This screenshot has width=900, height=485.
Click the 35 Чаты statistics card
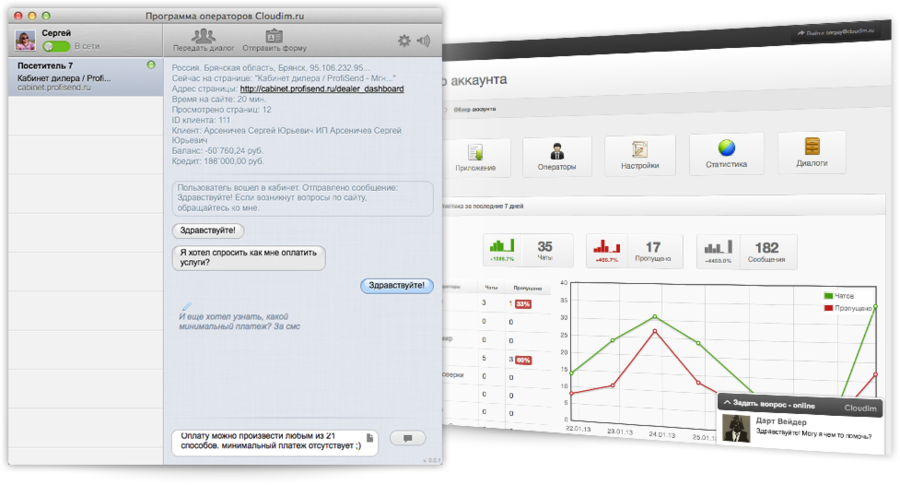(x=528, y=251)
